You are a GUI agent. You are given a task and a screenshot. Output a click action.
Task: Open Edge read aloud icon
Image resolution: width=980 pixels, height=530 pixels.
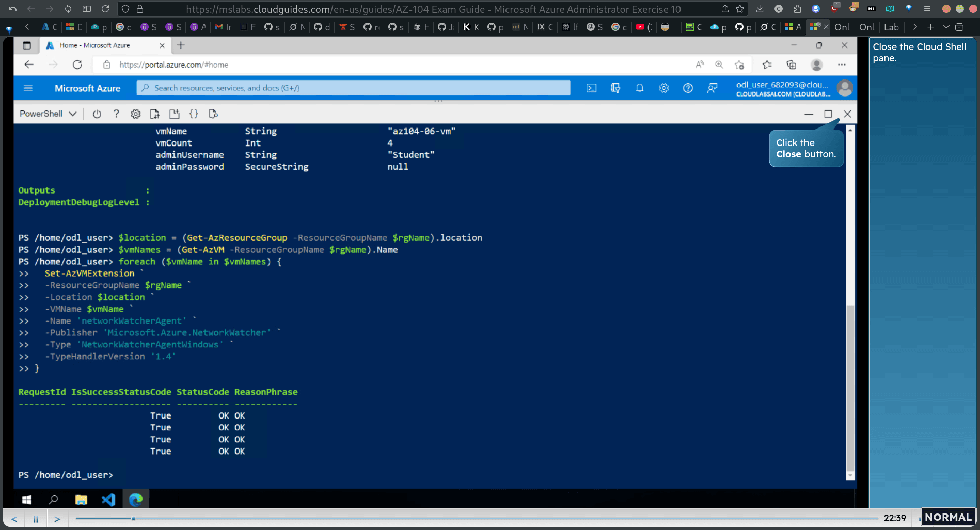[700, 65]
